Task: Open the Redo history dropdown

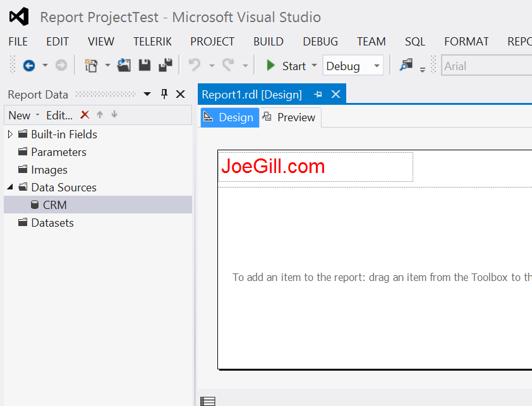Action: (245, 65)
